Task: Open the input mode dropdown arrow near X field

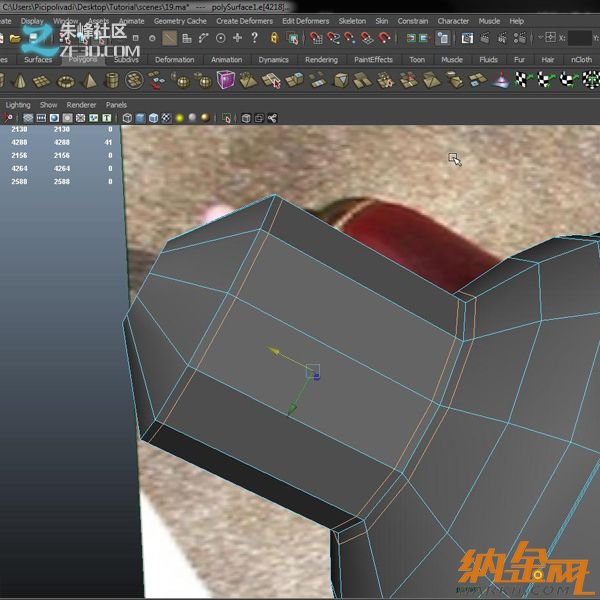Action: pyautogui.click(x=540, y=38)
